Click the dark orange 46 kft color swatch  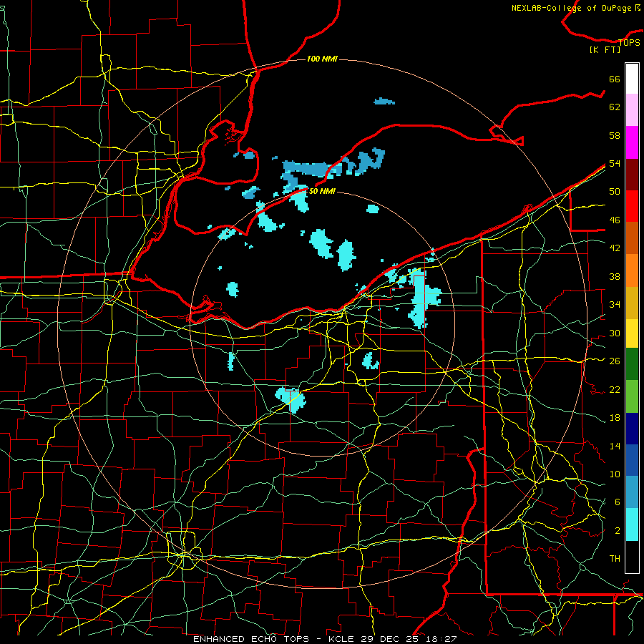pyautogui.click(x=632, y=238)
